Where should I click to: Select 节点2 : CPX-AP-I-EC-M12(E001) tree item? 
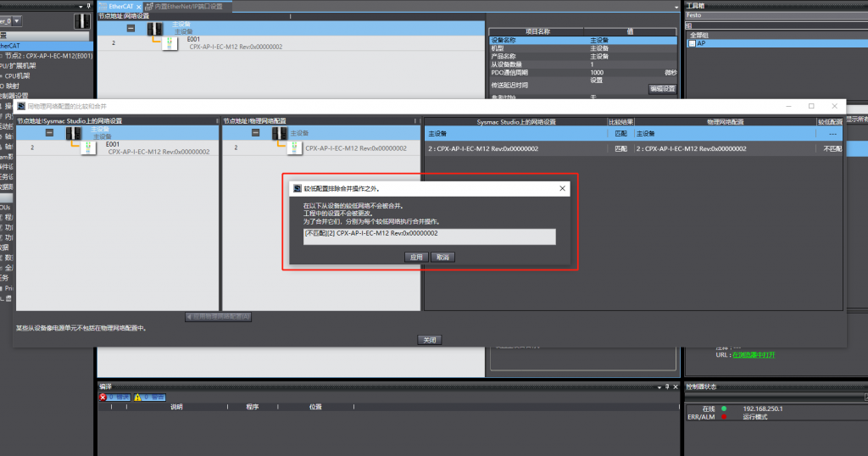click(x=49, y=56)
